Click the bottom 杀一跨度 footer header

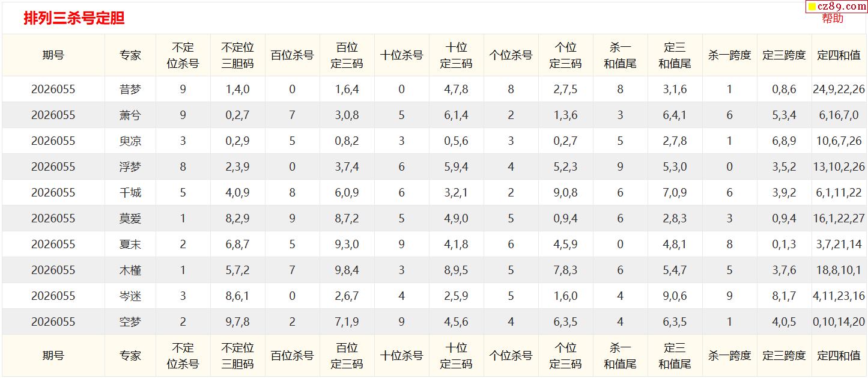729,356
